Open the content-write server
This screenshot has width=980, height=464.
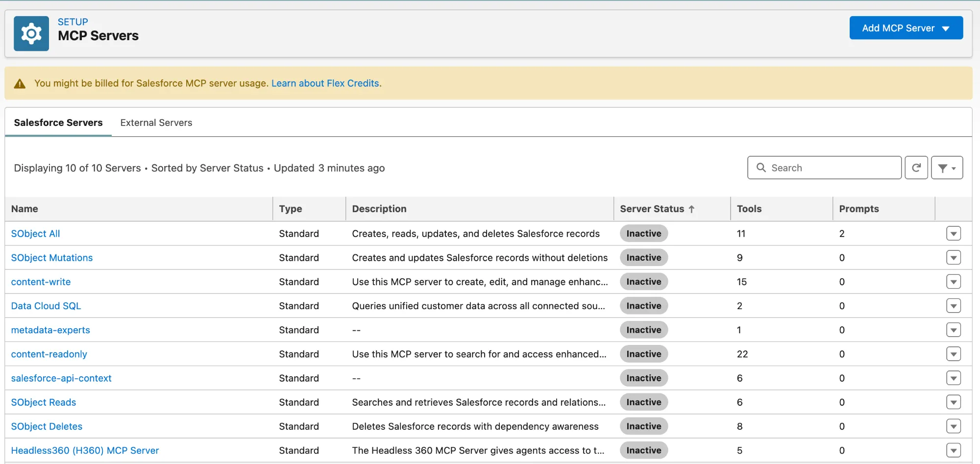(41, 282)
